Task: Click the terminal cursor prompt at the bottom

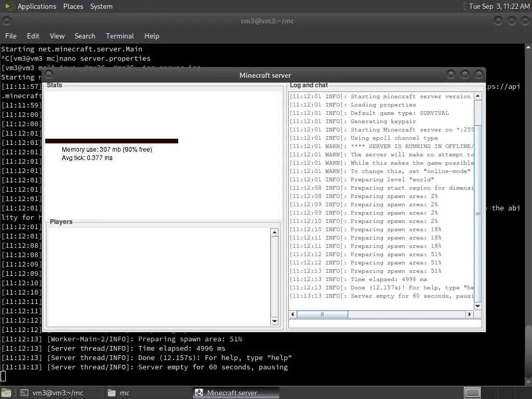Action: 3,376
